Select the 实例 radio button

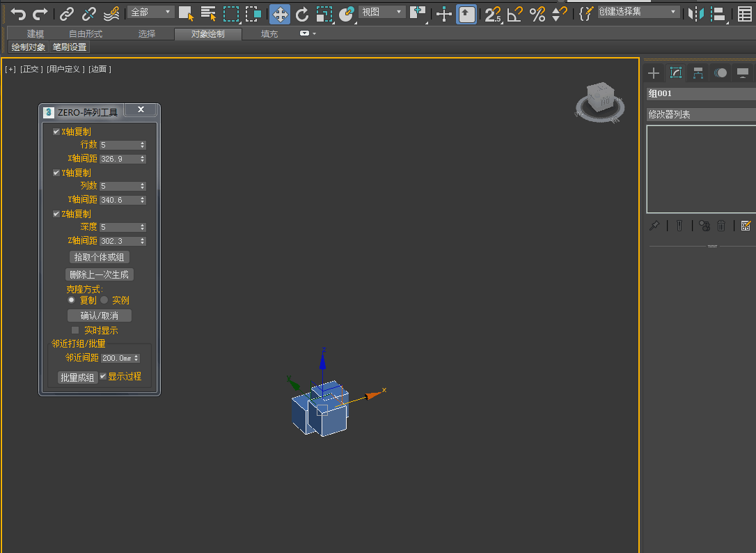104,300
